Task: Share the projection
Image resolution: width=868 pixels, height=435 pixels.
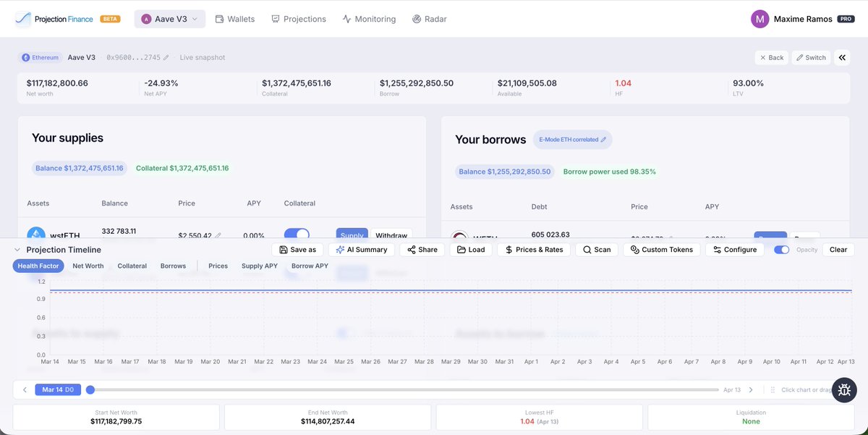Action: point(422,250)
